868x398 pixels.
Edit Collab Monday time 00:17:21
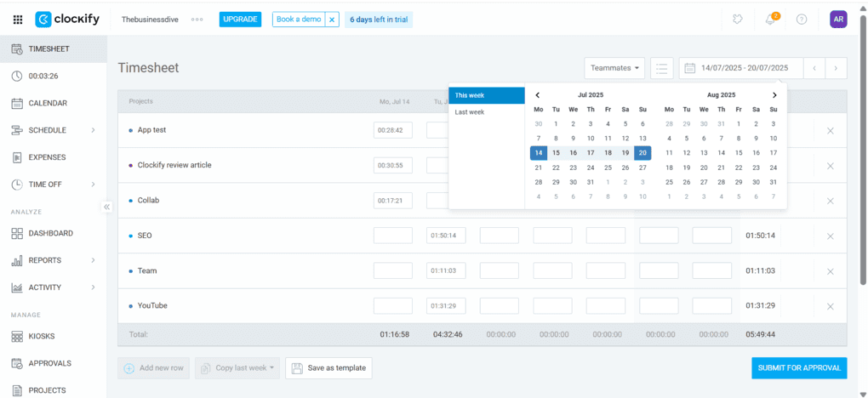[393, 201]
